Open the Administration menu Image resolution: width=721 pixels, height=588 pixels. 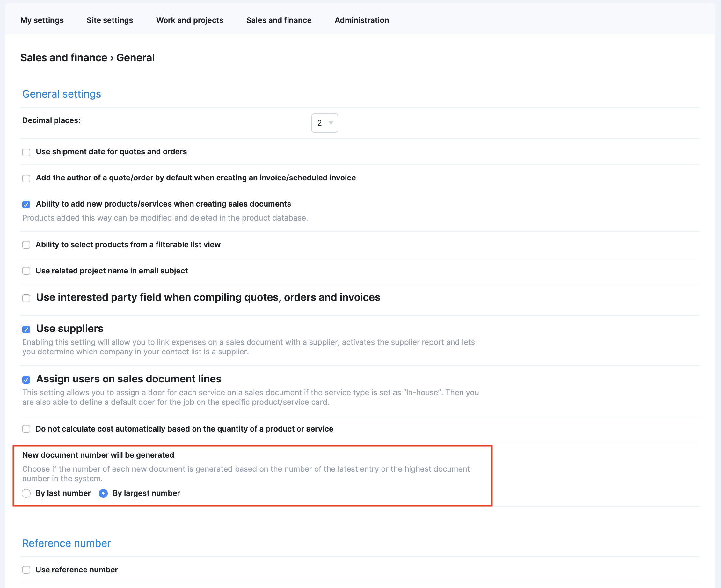point(361,20)
